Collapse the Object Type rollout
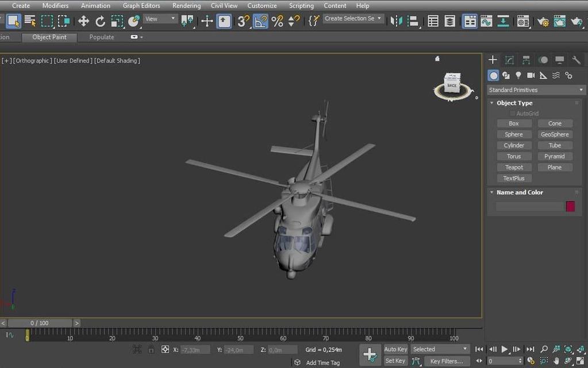Screen dimensions: 588x368 point(491,103)
